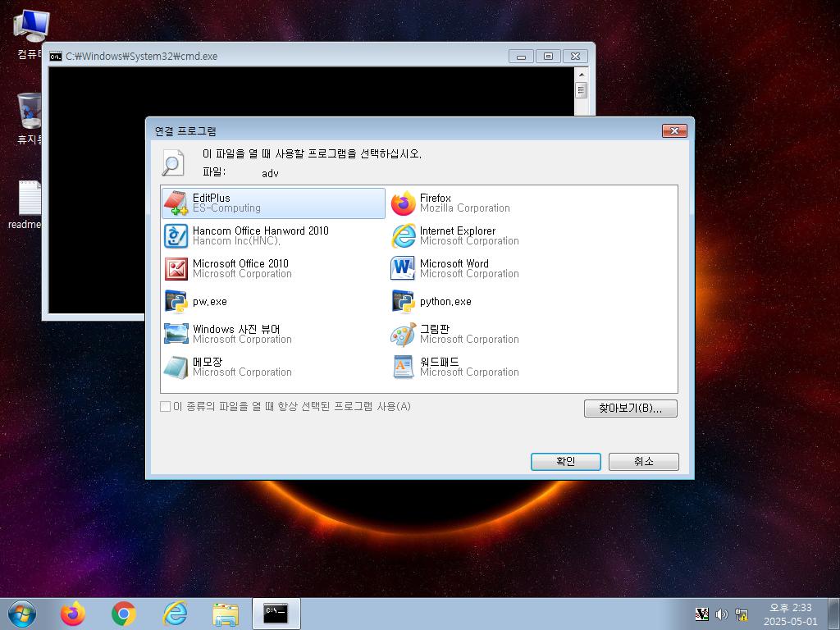Click the cmd window scrollbar thumb

click(582, 90)
